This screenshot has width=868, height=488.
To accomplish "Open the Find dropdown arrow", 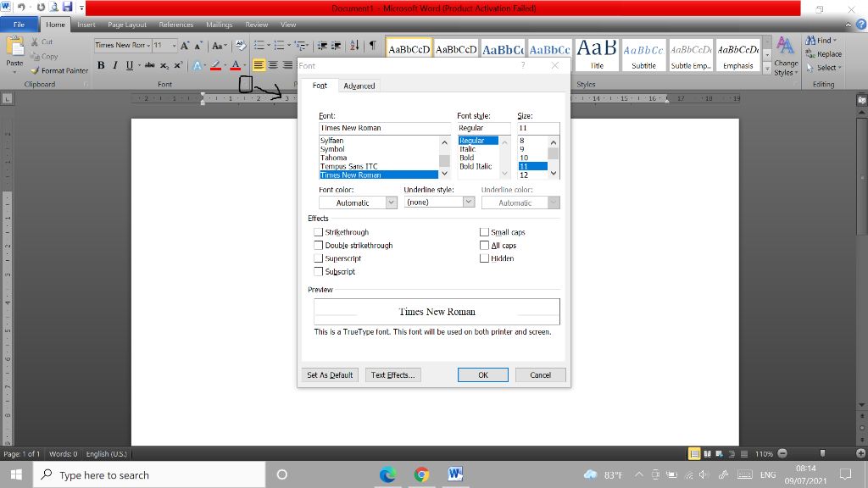I will 835,41.
